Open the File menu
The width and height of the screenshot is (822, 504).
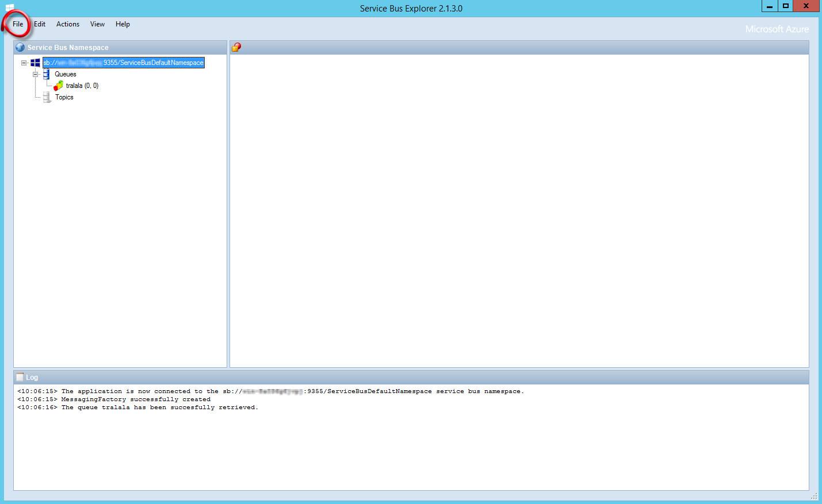(x=18, y=24)
